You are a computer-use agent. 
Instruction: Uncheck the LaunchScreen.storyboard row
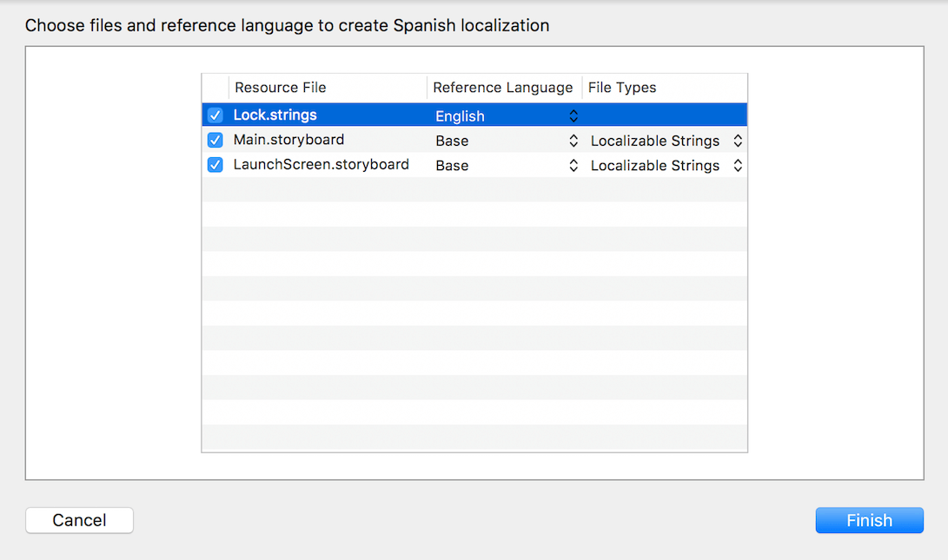[215, 165]
